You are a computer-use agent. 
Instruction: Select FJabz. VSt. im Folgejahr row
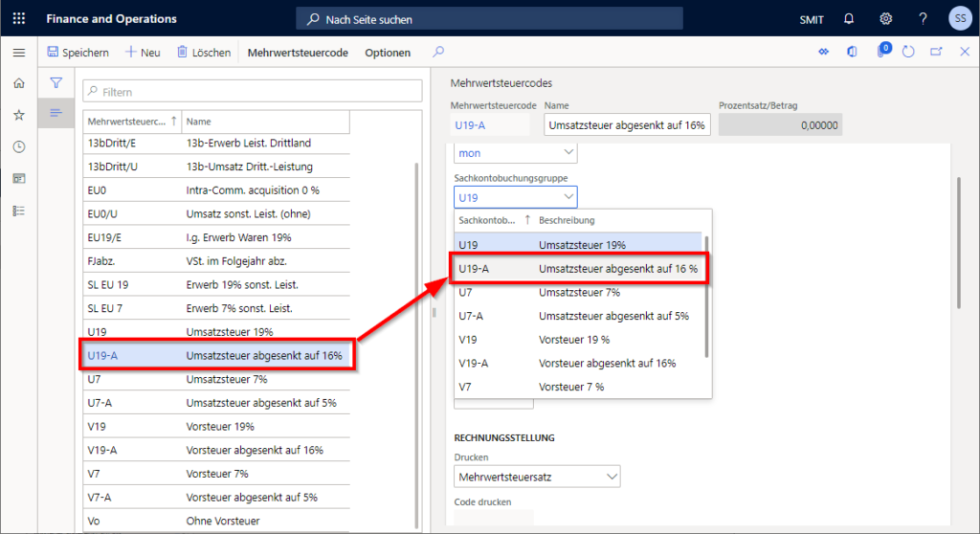216,260
